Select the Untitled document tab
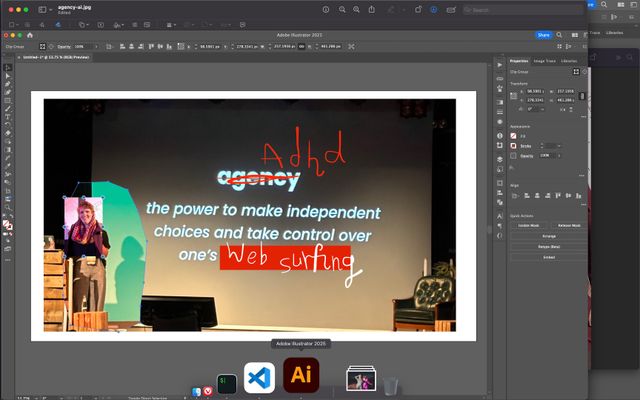Screen dimensions: 640x400 point(56,57)
